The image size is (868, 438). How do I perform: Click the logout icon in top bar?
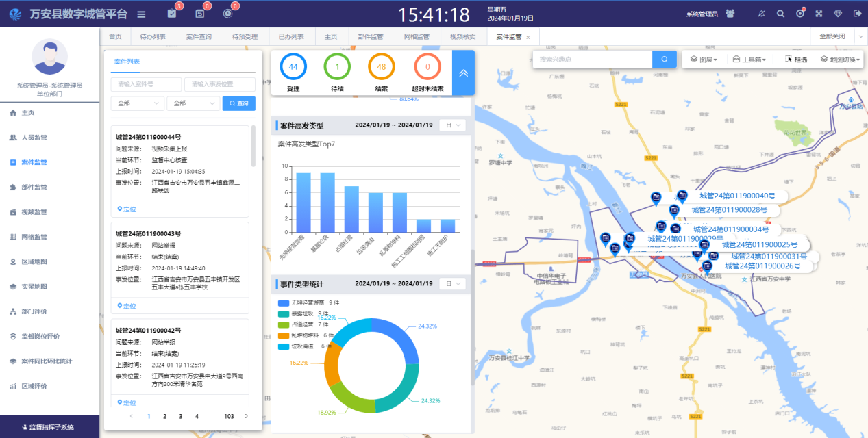point(856,14)
